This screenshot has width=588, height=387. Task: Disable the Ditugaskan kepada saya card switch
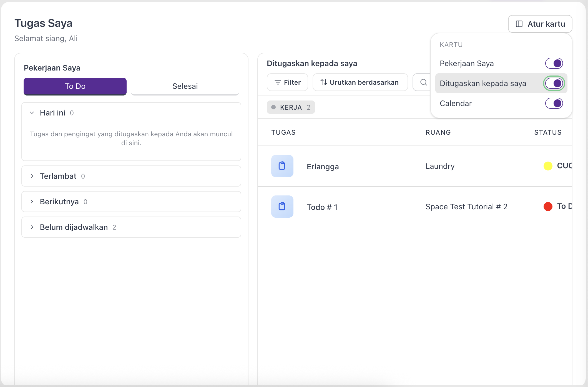(x=554, y=83)
